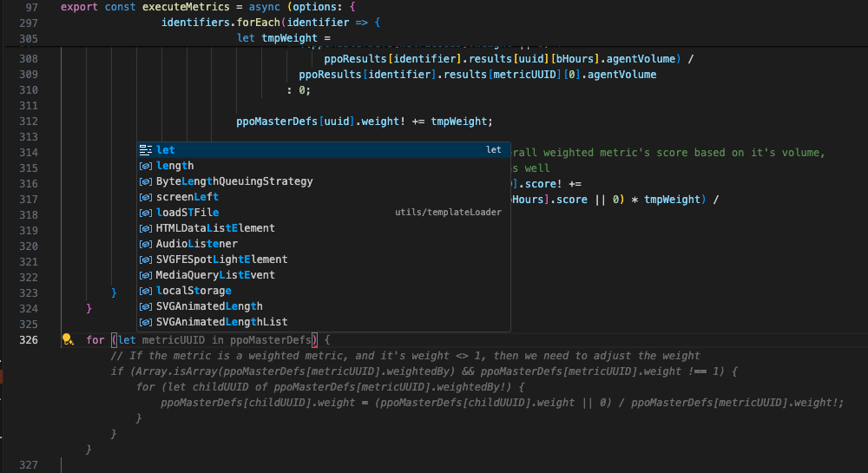Choose the 'SVGFESpotLightElement' completion entry
Image resolution: width=868 pixels, height=473 pixels.
coord(221,259)
